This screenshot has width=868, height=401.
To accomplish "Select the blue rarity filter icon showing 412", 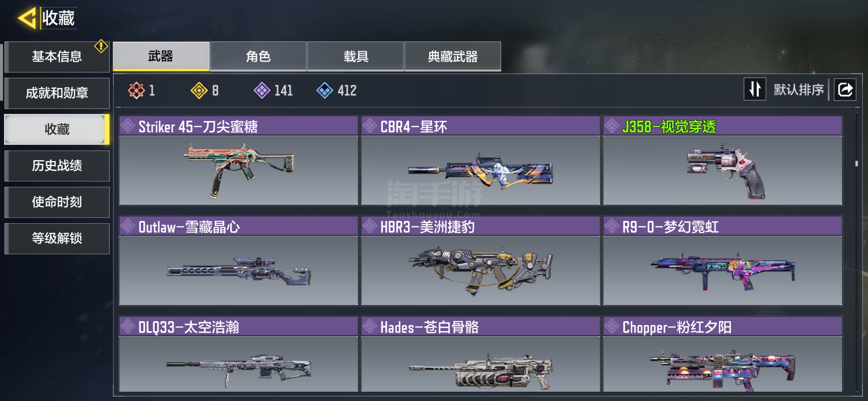I will click(x=325, y=90).
